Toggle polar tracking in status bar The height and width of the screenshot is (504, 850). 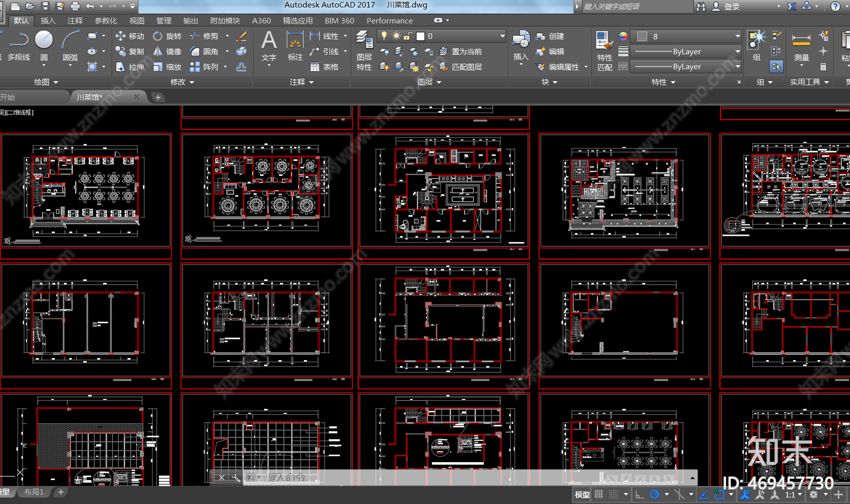(x=654, y=494)
